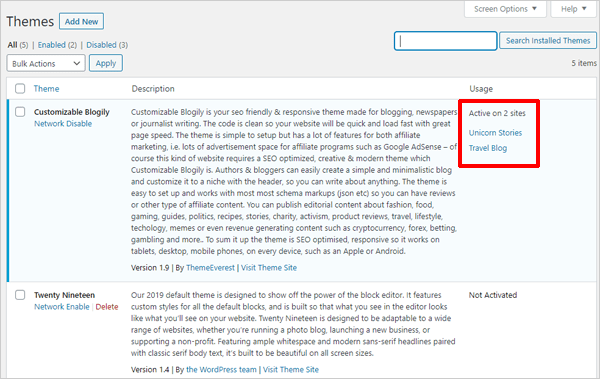Click the Add New button
This screenshot has width=600, height=379.
click(x=82, y=21)
